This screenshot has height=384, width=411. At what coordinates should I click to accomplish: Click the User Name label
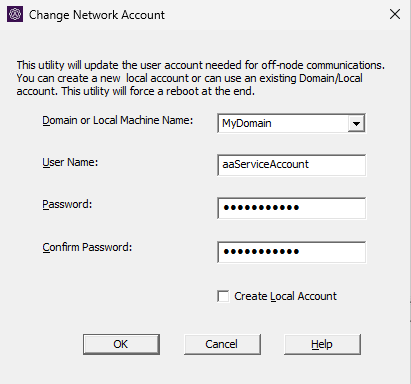tap(70, 163)
